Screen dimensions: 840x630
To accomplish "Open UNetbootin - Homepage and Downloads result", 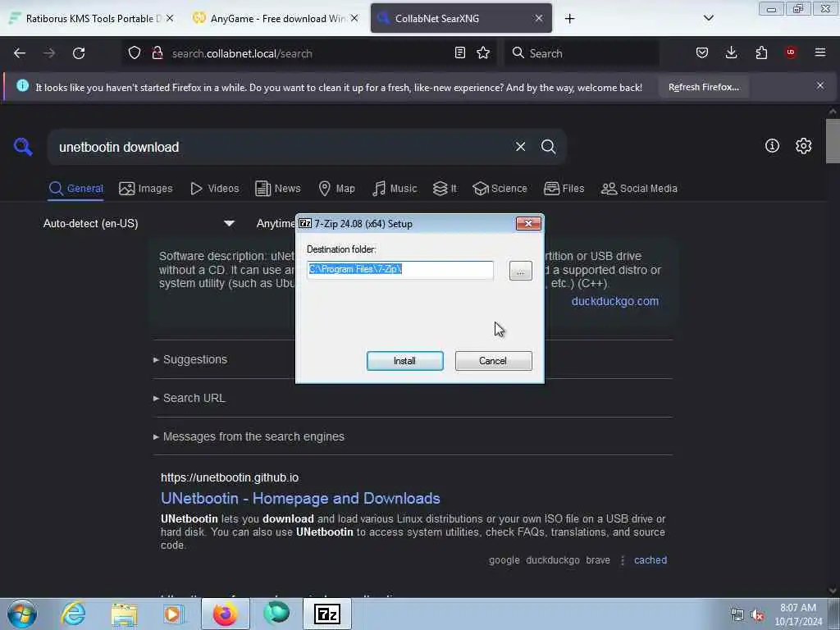I will pos(300,498).
